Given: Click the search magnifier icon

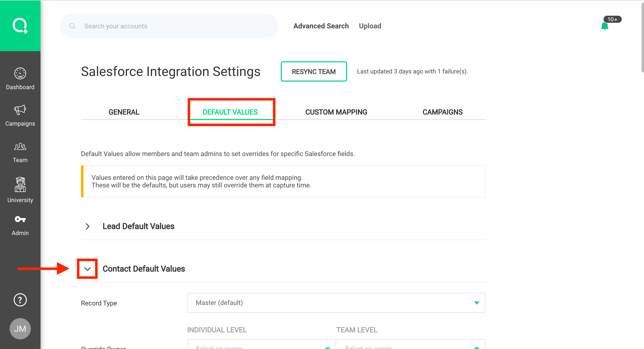Looking at the screenshot, I should (72, 26).
